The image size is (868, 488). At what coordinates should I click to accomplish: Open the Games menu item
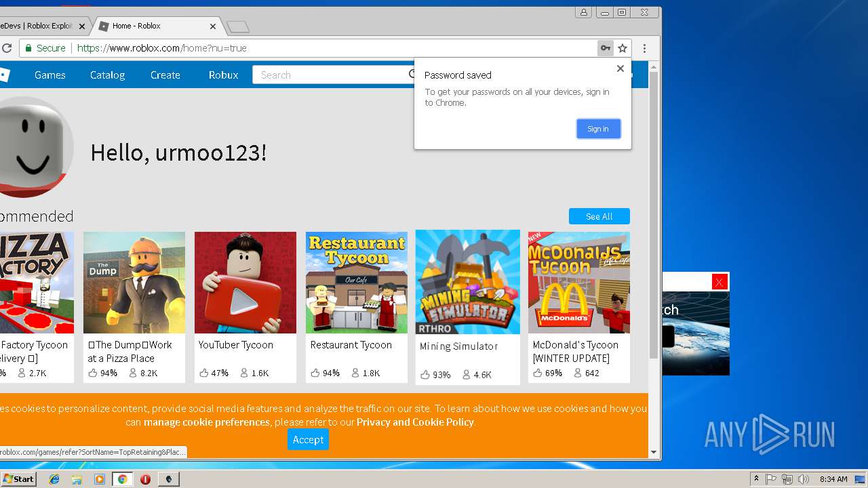coord(50,75)
